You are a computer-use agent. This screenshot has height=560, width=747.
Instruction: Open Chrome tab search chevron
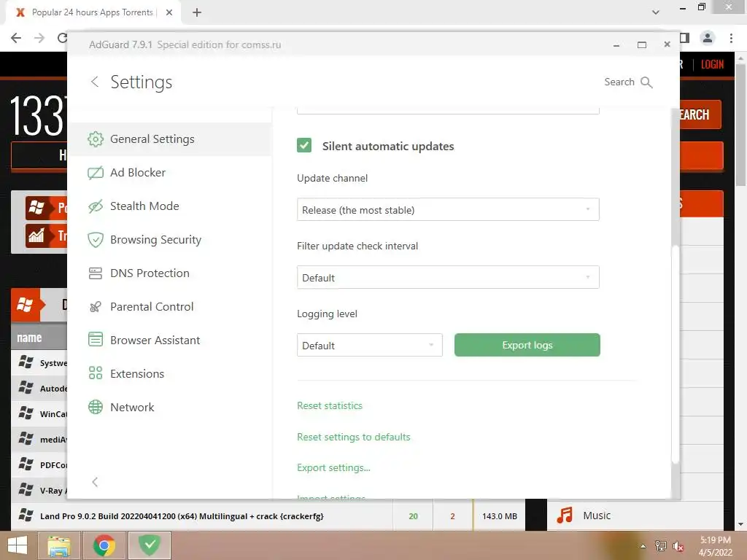[656, 12]
